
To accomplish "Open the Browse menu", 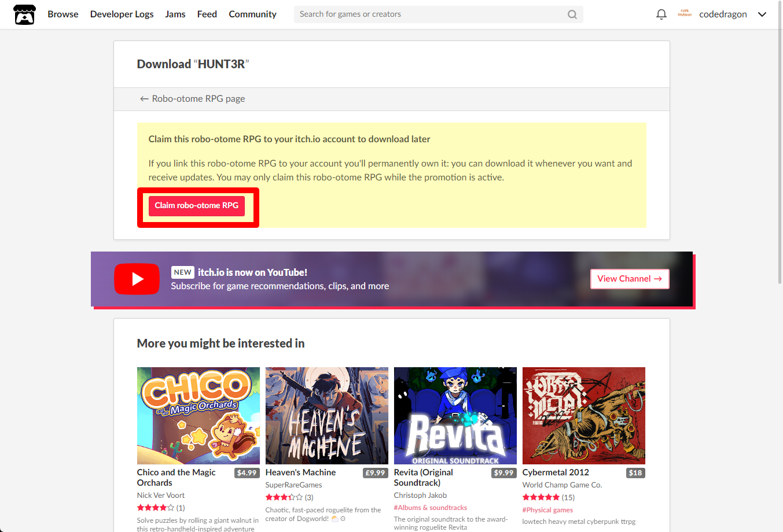I will [63, 14].
